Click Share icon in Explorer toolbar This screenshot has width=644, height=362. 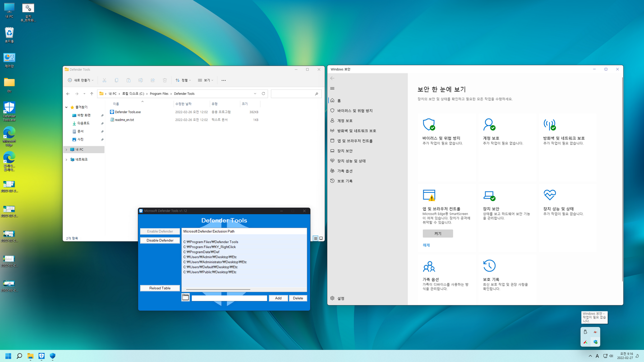point(153,80)
